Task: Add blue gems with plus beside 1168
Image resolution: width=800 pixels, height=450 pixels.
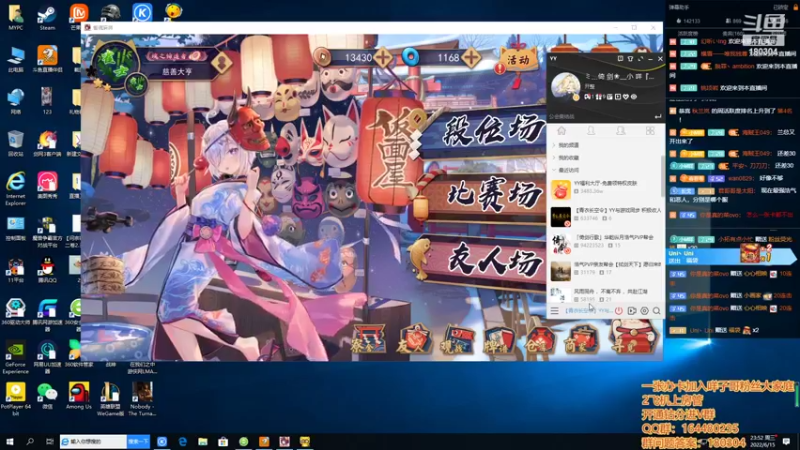Action: point(470,57)
